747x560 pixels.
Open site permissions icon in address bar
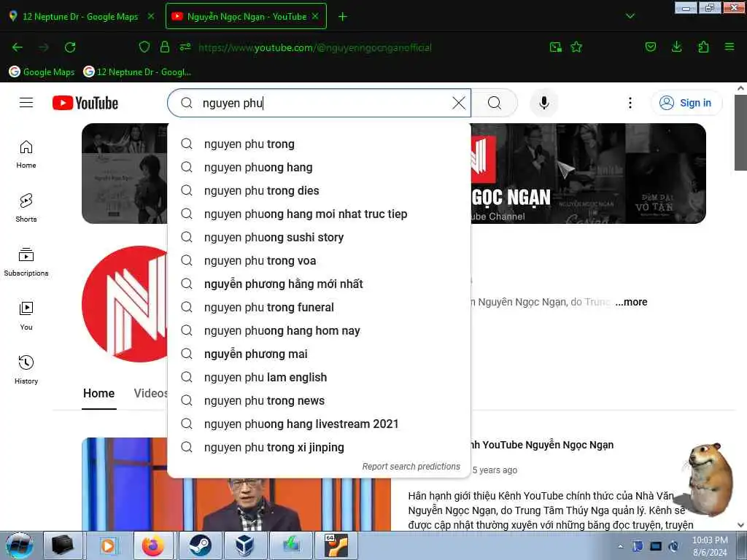tap(185, 47)
